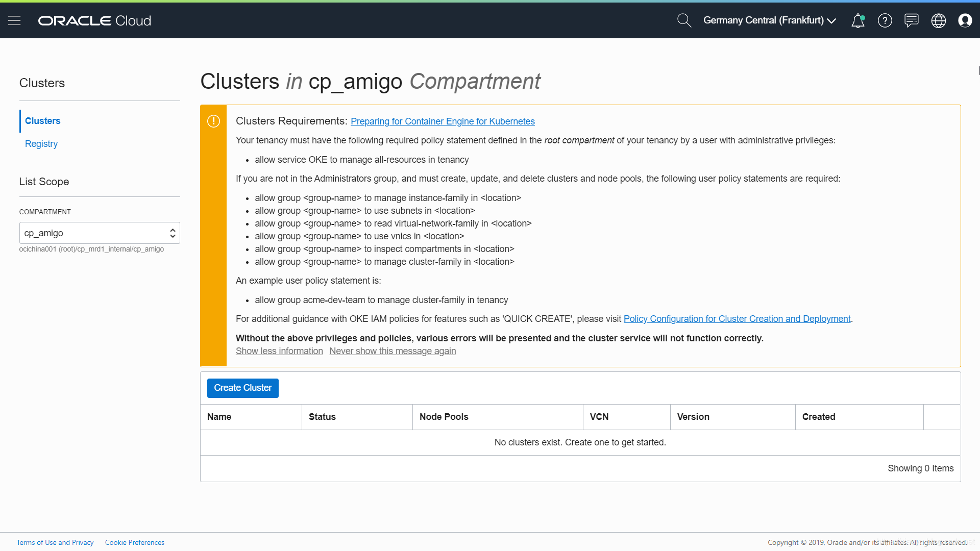Click Never show this message again
980x551 pixels.
click(393, 351)
